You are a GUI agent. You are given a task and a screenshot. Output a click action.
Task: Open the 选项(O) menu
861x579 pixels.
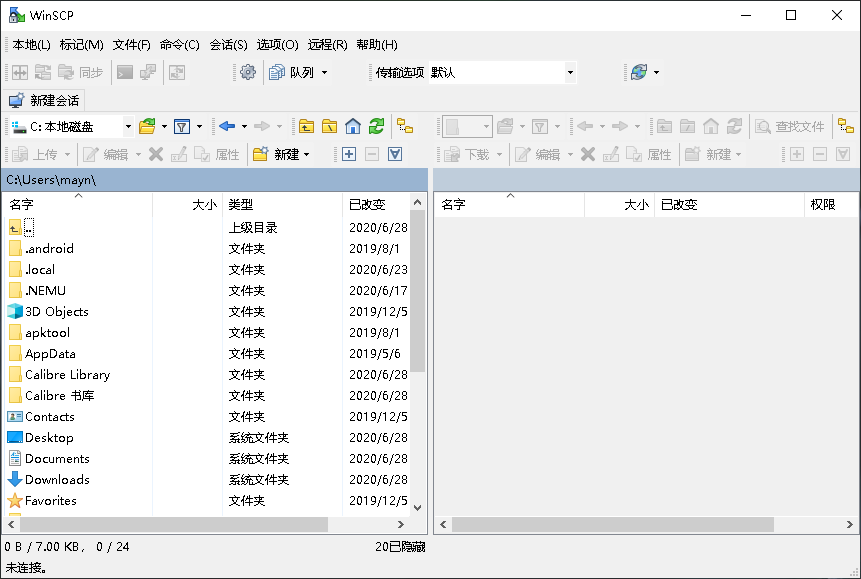coord(277,44)
